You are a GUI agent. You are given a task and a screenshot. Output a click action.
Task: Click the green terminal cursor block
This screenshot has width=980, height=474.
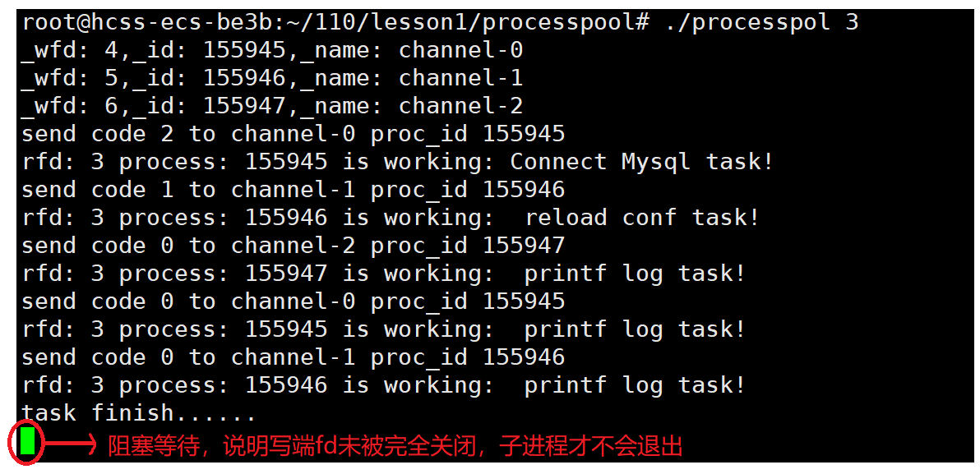point(27,441)
